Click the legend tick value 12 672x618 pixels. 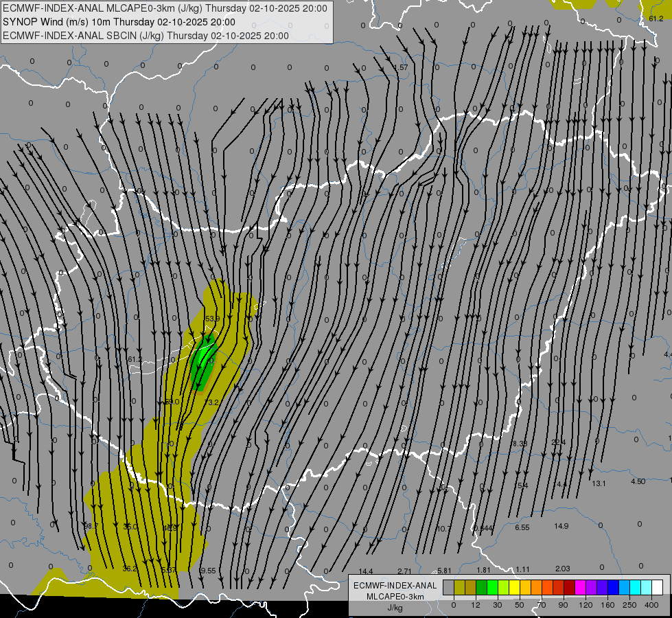pyautogui.click(x=475, y=605)
